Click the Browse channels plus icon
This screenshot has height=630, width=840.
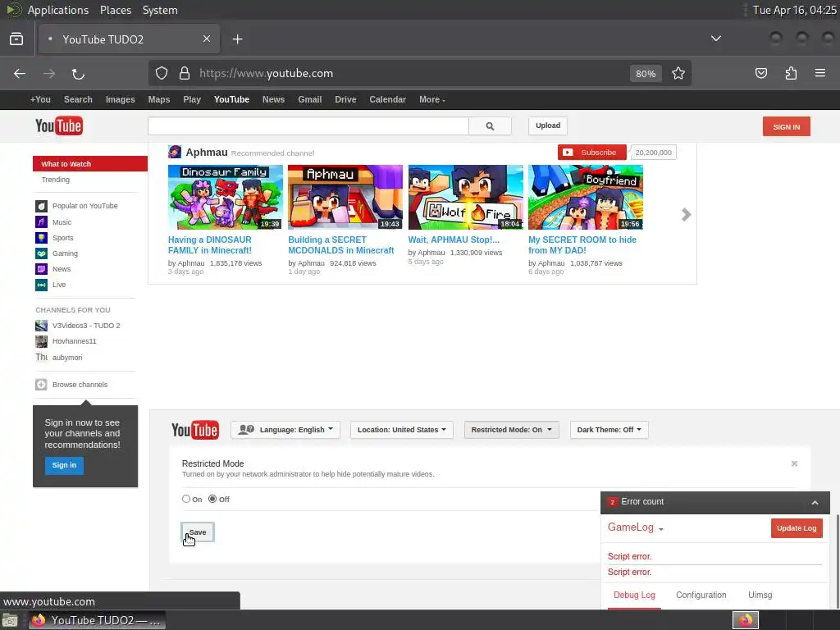click(41, 385)
